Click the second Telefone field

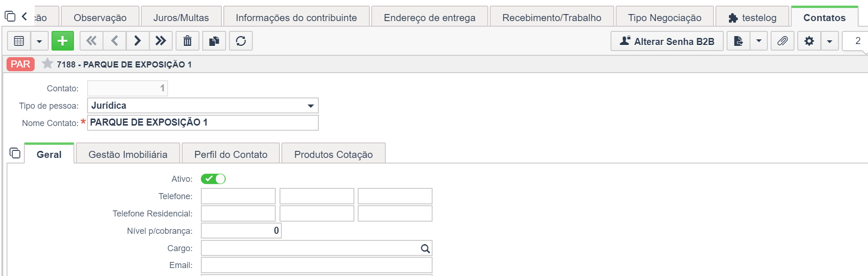point(317,196)
